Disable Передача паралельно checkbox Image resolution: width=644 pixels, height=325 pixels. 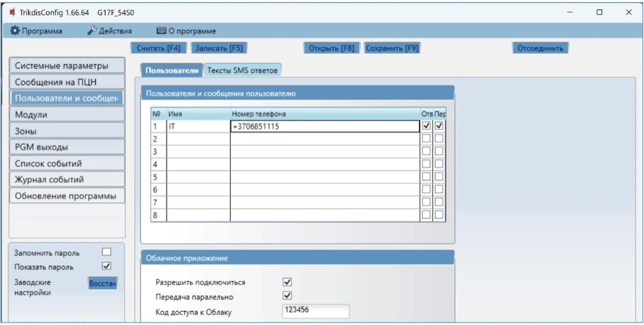[x=287, y=296]
